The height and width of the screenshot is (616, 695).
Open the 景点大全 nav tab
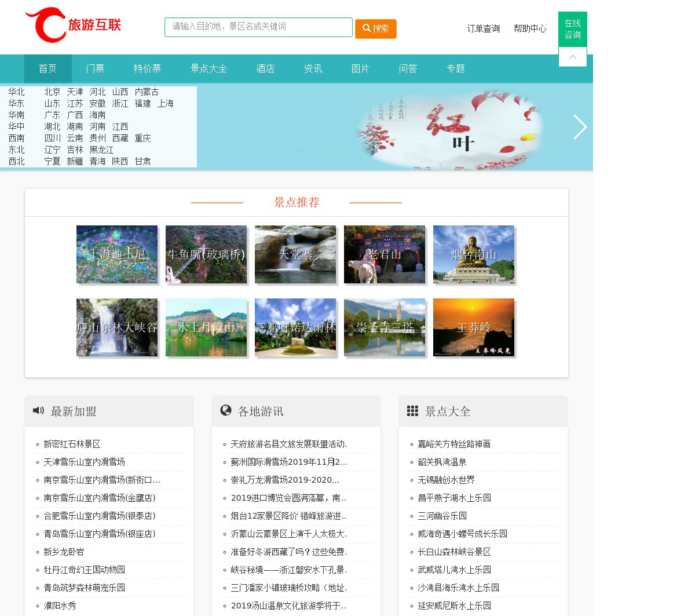209,69
